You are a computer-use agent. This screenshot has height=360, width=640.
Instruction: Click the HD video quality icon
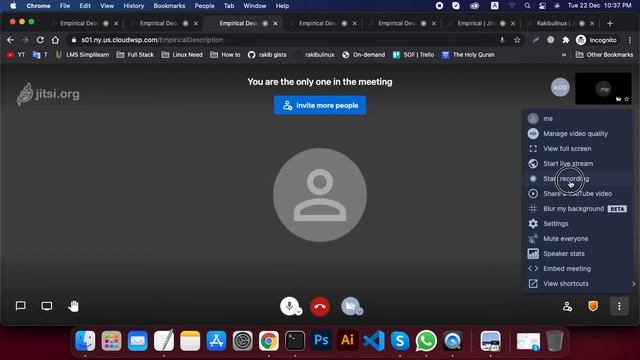(533, 133)
